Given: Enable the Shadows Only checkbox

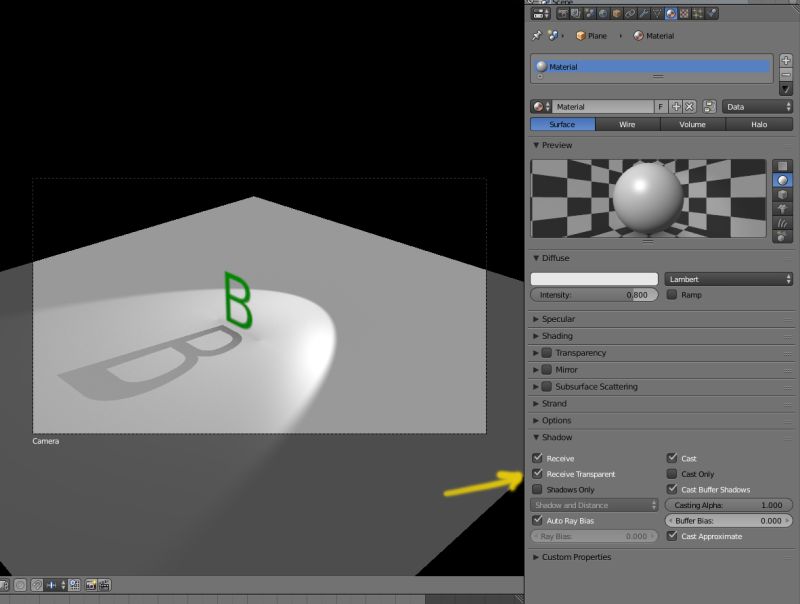Looking at the screenshot, I should click(x=537, y=489).
